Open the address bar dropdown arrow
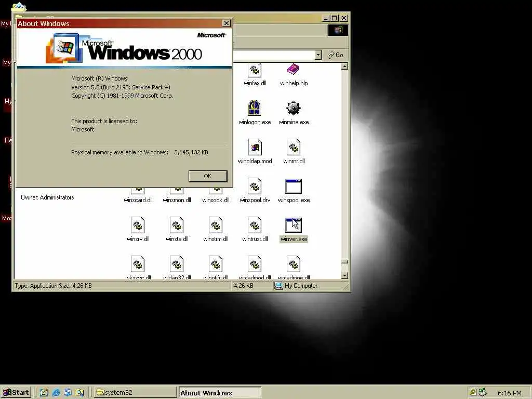 click(318, 55)
